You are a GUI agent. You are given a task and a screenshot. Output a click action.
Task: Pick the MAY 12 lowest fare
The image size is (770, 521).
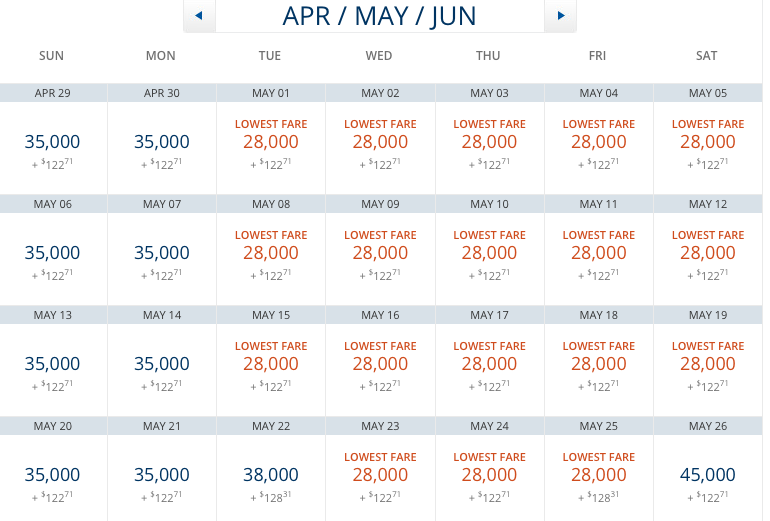(x=707, y=253)
